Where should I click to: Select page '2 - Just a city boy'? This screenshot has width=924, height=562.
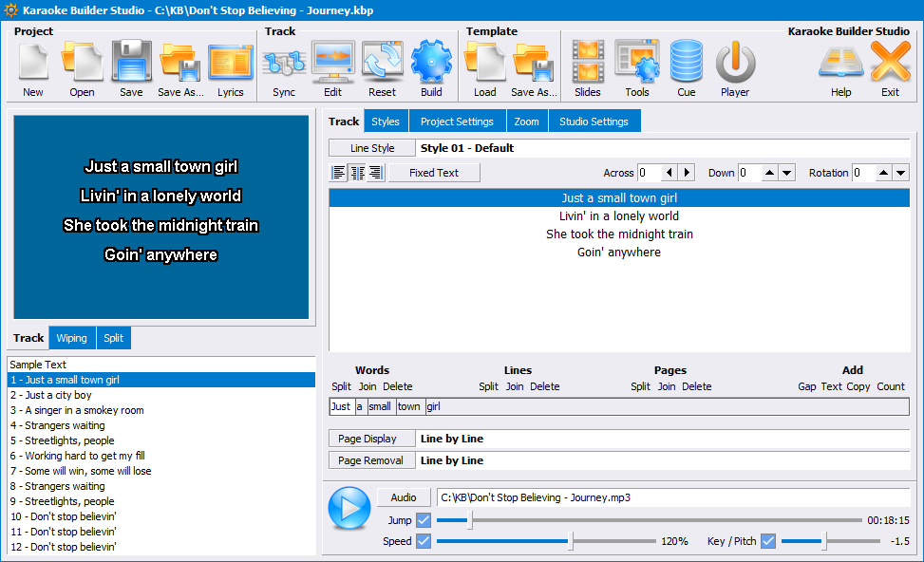[x=160, y=395]
